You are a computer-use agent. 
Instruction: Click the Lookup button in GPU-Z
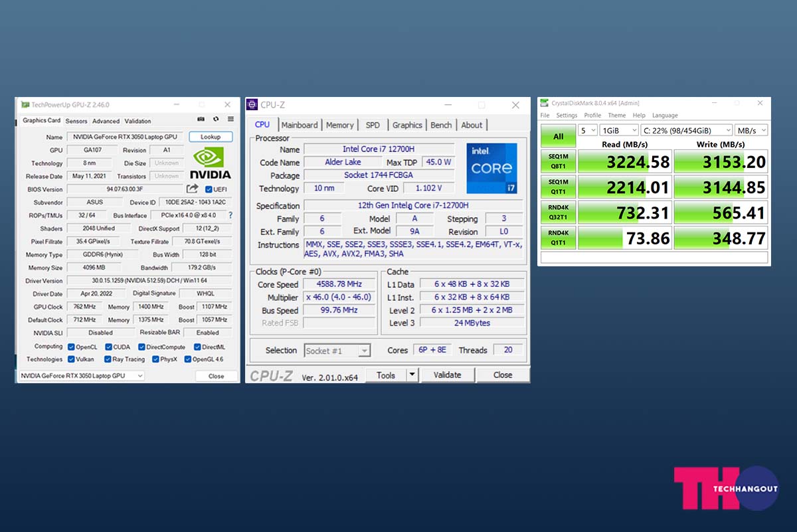[x=211, y=137]
